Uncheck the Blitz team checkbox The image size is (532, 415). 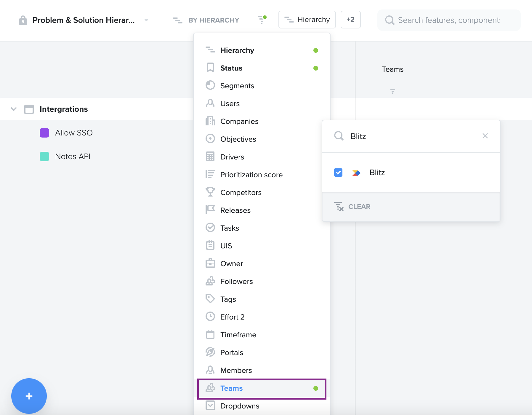338,173
